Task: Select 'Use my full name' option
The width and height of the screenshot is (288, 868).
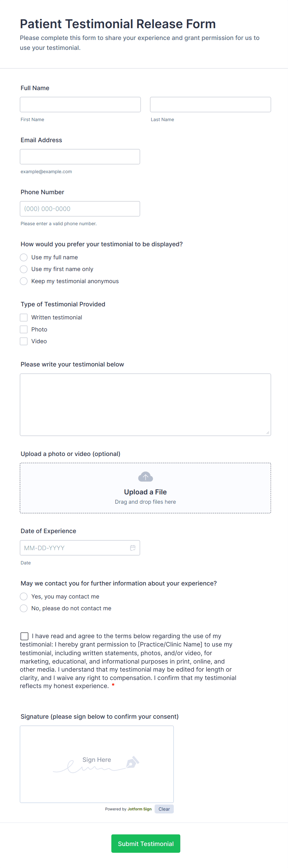Action: (24, 257)
